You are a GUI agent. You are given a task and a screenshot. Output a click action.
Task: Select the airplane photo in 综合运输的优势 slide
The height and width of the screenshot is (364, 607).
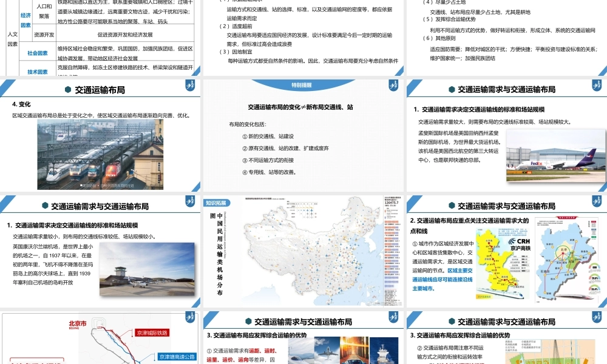click(x=327, y=351)
